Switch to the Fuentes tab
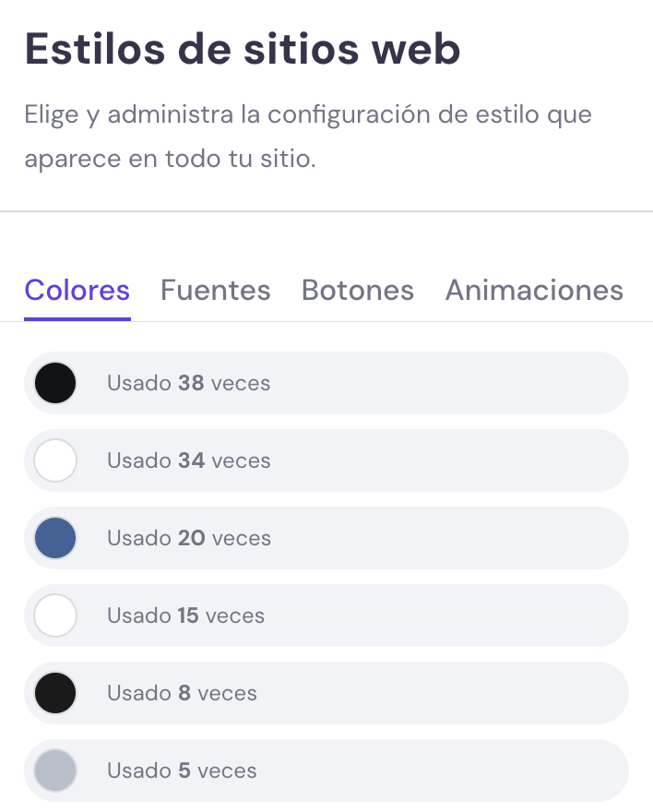This screenshot has height=812, width=653. pos(215,290)
